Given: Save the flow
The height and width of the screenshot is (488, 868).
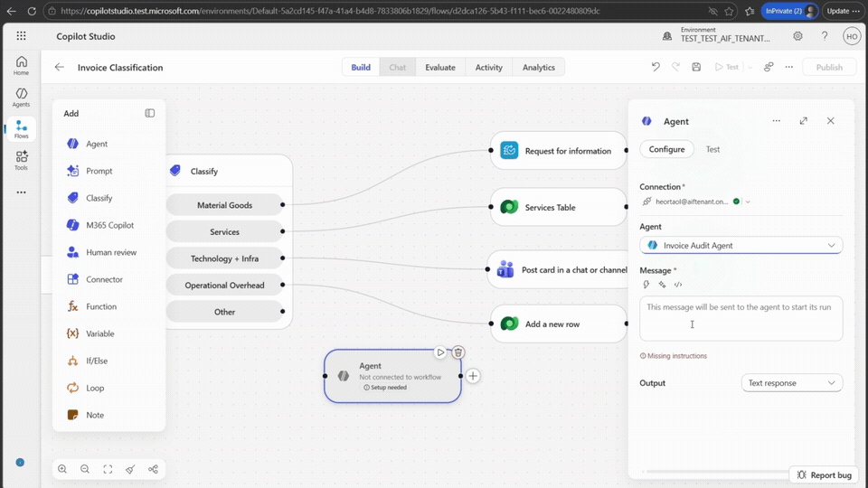Looking at the screenshot, I should tap(696, 67).
